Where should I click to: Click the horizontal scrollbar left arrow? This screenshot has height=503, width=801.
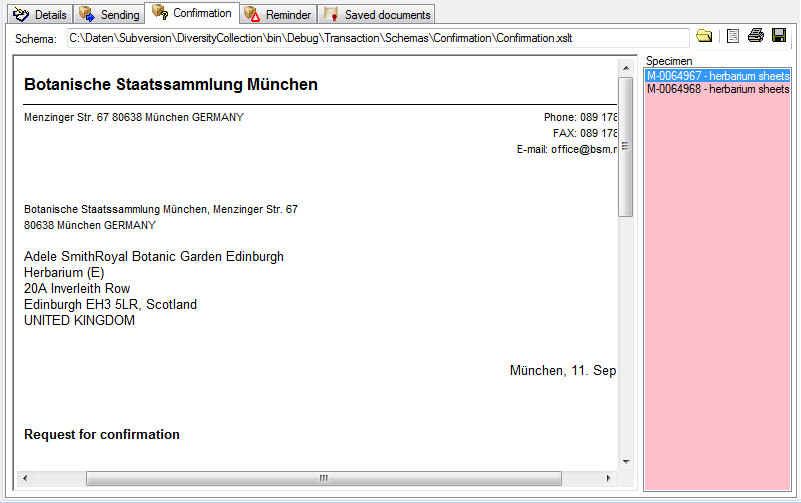point(25,478)
